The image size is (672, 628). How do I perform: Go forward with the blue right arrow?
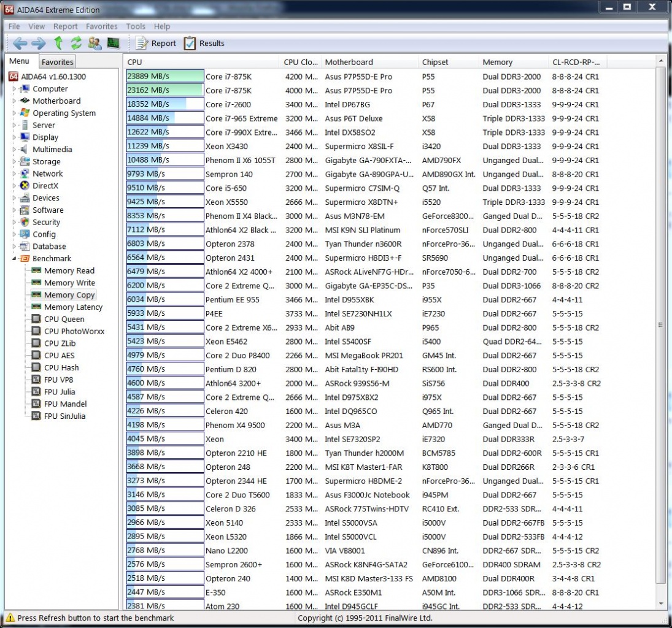[39, 43]
